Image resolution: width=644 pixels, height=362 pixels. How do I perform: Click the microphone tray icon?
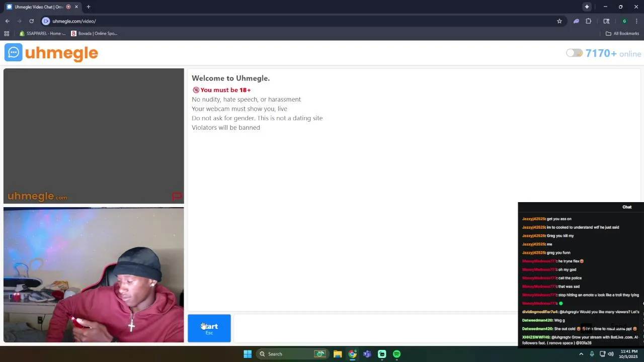(592, 354)
